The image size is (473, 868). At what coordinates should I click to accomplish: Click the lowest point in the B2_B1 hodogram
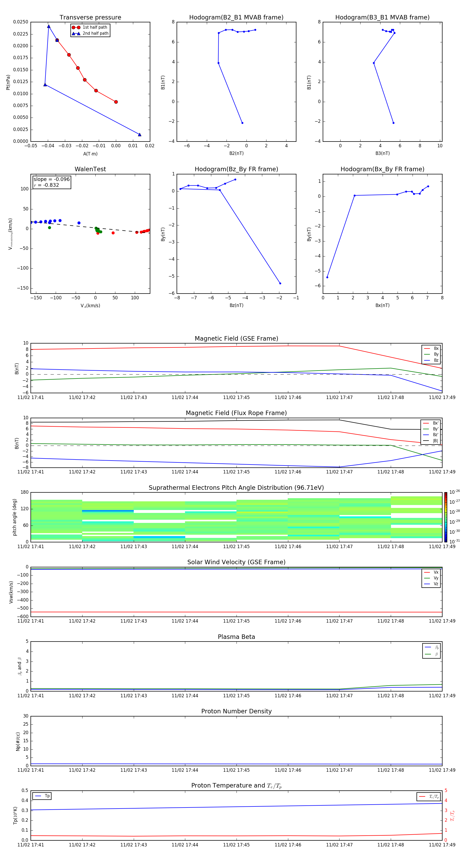coord(242,123)
